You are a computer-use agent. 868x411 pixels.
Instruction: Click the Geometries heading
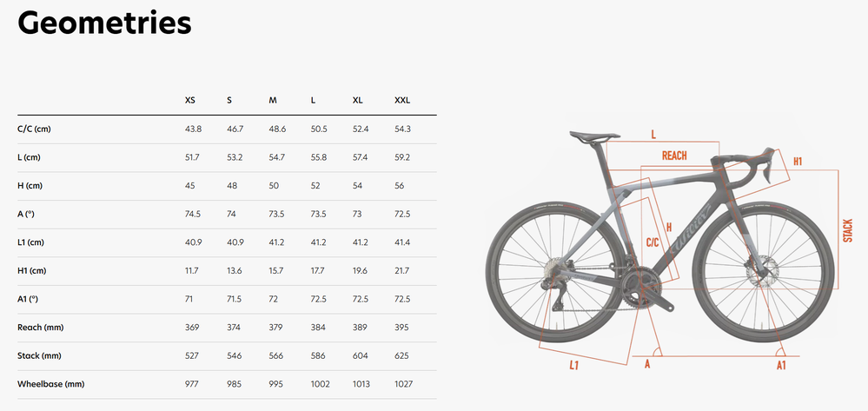pyautogui.click(x=104, y=23)
